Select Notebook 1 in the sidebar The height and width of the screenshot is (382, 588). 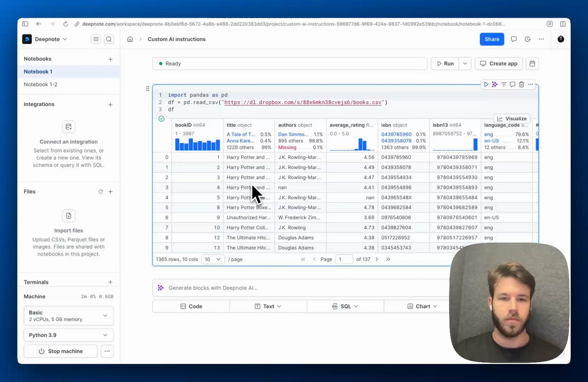tap(38, 72)
